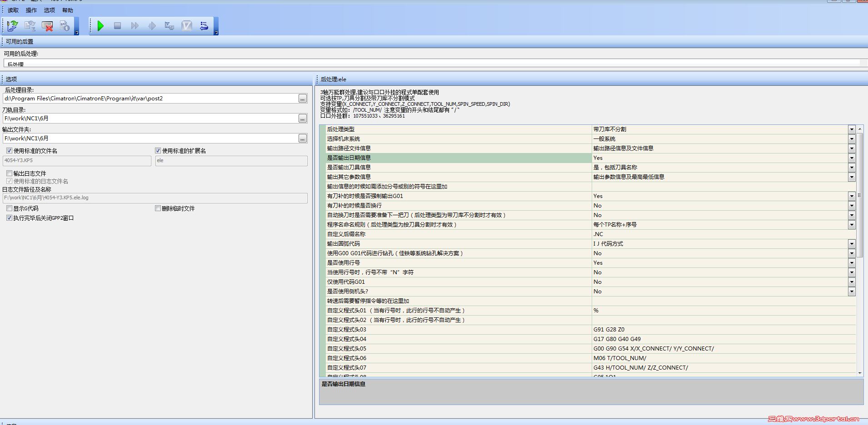Open the 帮助 menu

coord(68,10)
